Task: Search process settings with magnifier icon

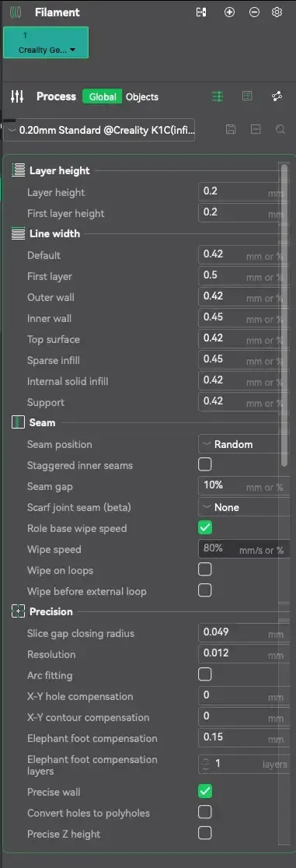Action: click(x=280, y=130)
